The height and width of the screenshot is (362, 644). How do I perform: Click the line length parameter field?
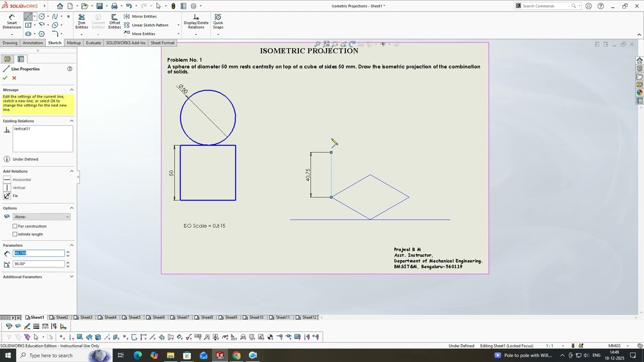(39, 253)
